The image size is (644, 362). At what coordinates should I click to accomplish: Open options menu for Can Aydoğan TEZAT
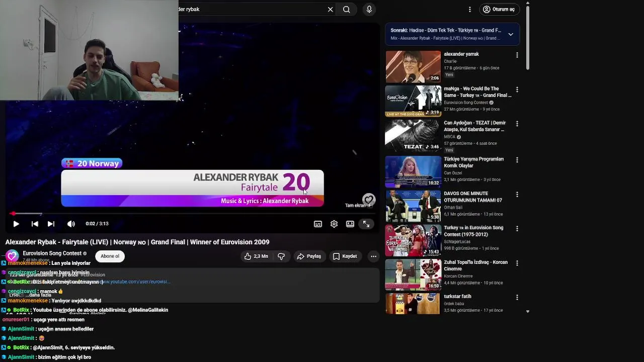click(517, 124)
